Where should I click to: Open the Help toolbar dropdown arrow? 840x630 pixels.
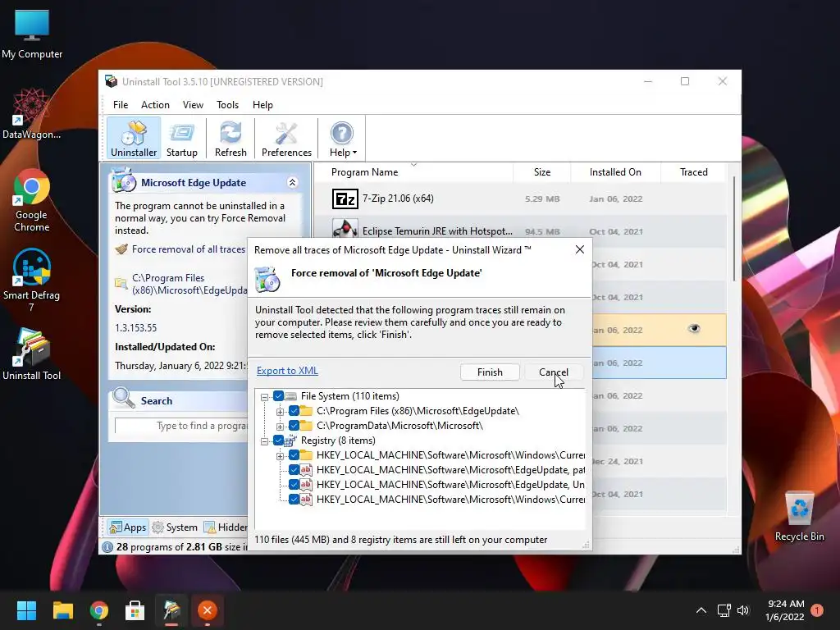[x=354, y=153]
